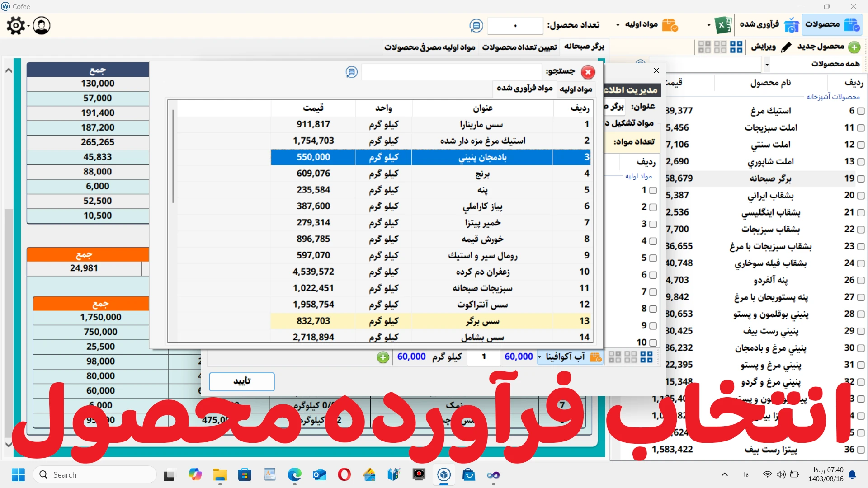Check the پنه آلفردو row 26 checkbox

click(861, 280)
